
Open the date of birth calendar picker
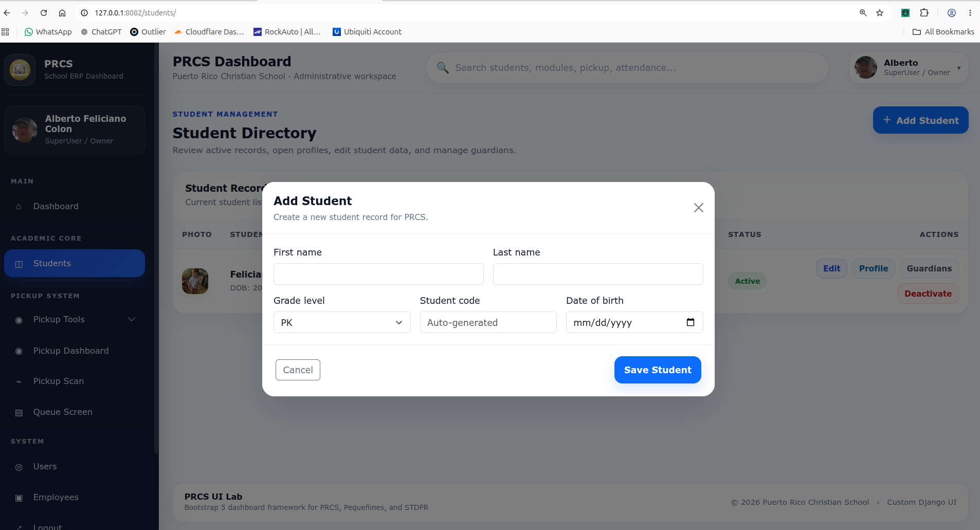point(691,322)
